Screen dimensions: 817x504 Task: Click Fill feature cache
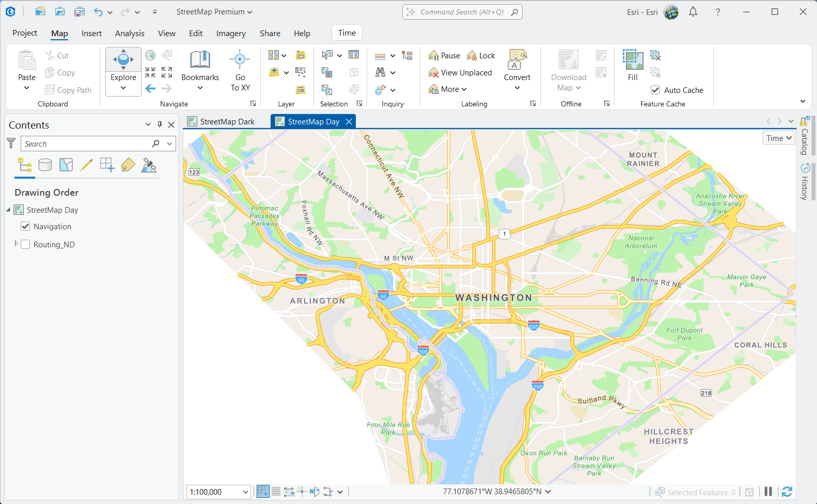tap(633, 66)
